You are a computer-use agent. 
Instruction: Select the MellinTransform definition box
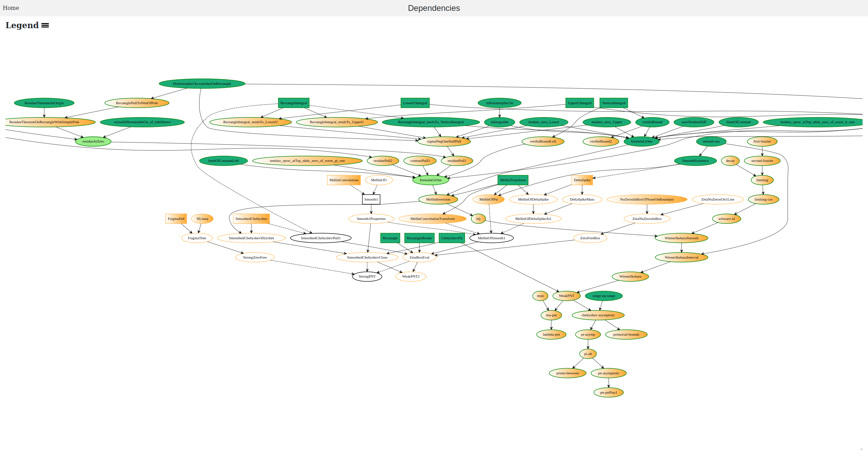(513, 180)
